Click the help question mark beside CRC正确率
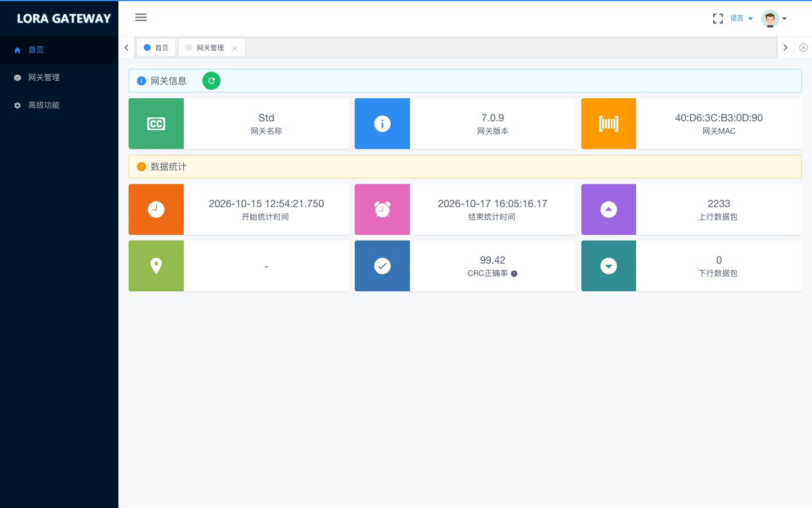The width and height of the screenshot is (812, 508). (x=514, y=274)
